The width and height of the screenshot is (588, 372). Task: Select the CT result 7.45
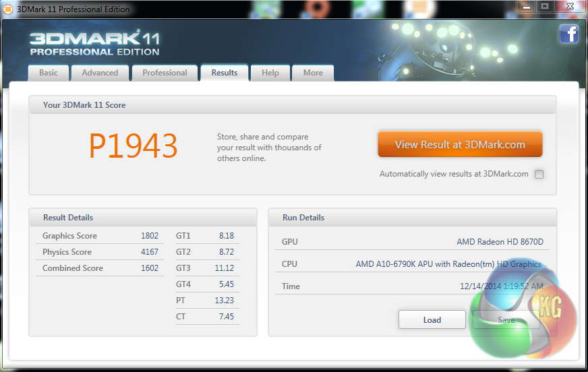(x=227, y=316)
